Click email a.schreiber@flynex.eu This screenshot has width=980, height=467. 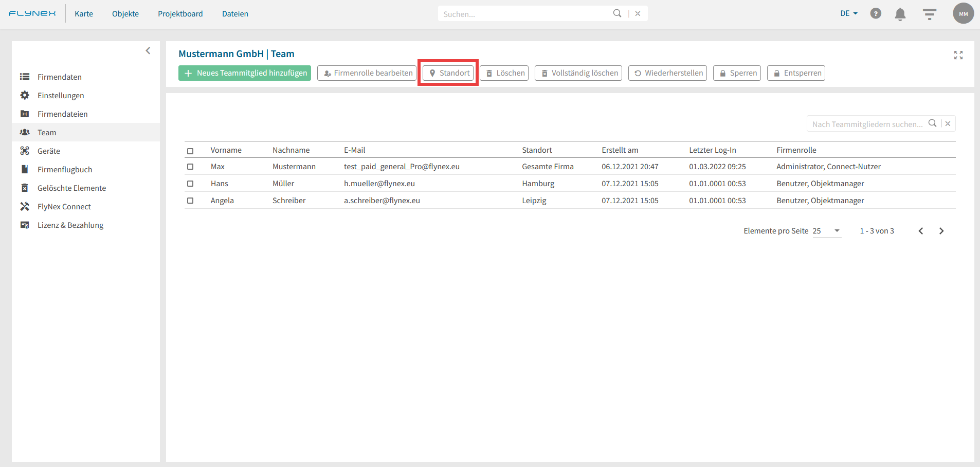382,201
